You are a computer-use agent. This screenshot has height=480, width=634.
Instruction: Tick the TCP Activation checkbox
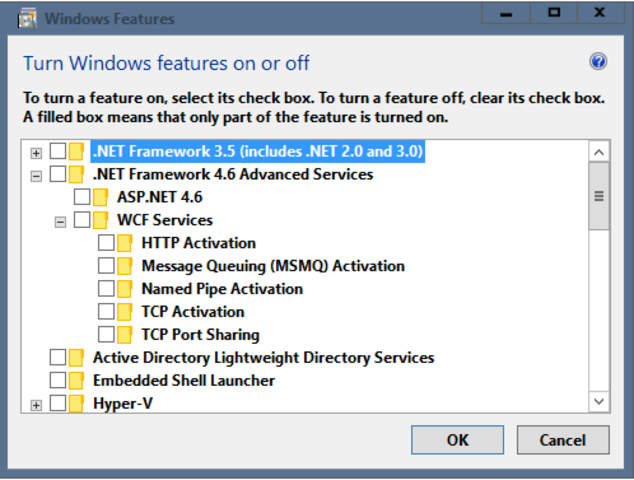[106, 312]
